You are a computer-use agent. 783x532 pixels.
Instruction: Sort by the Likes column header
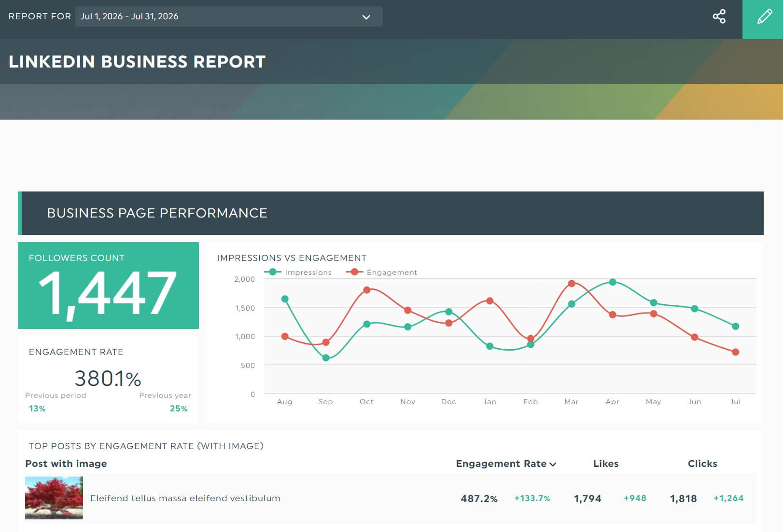[x=606, y=464]
